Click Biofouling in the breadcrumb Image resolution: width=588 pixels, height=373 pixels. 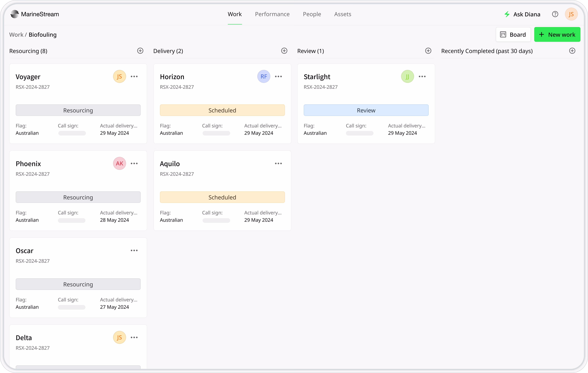click(42, 35)
